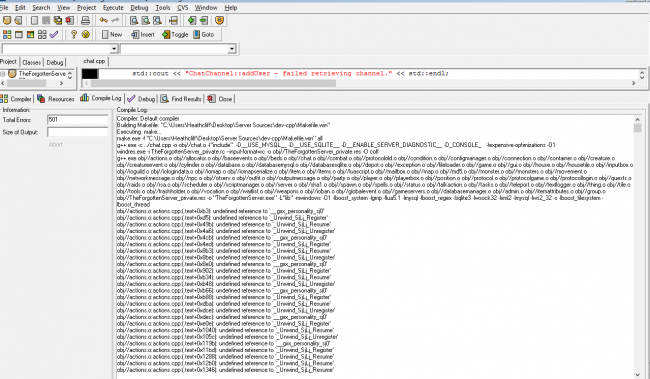Click the question mark Help icon
This screenshot has height=379, width=650.
(x=74, y=34)
